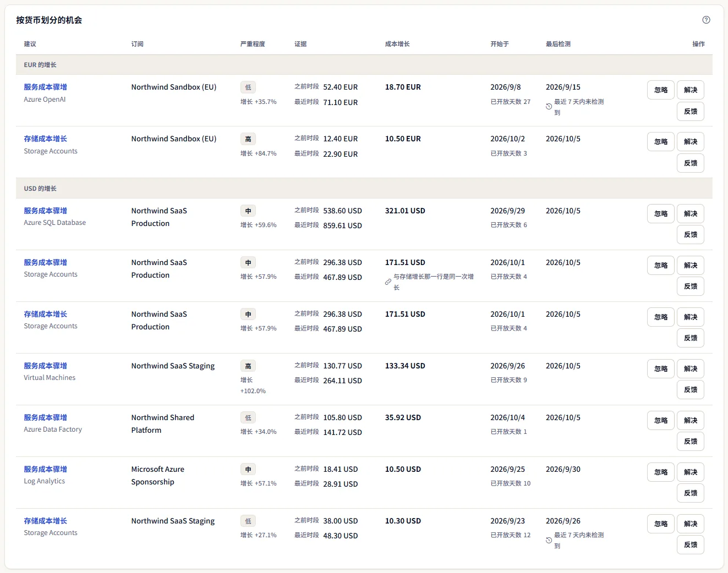
Task: Open the Azure Data Factory 服务成本骤增 link
Action: click(x=45, y=417)
